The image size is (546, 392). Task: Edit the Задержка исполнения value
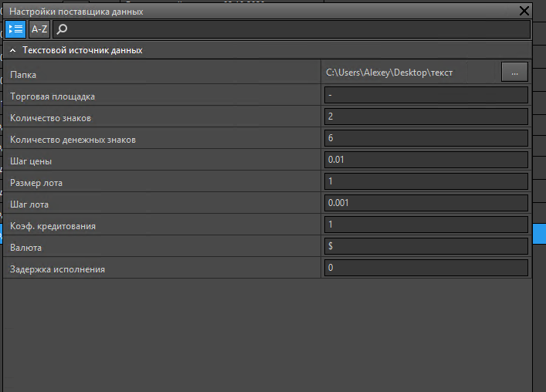426,268
